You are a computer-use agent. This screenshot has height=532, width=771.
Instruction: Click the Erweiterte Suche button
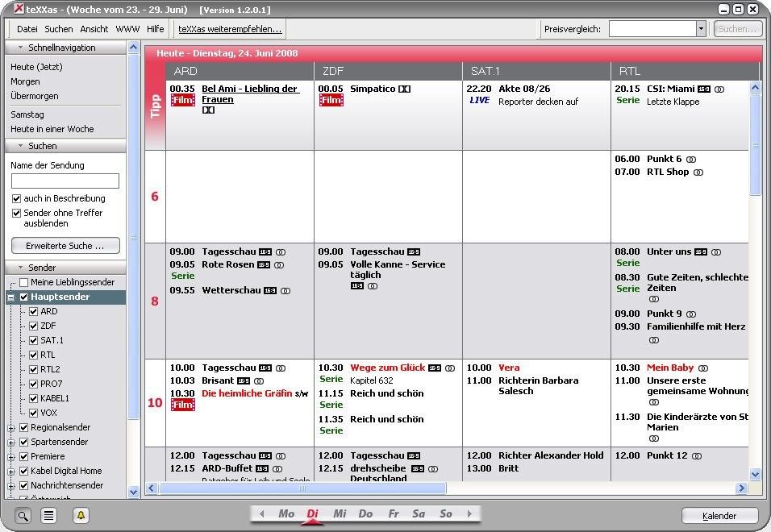click(65, 245)
